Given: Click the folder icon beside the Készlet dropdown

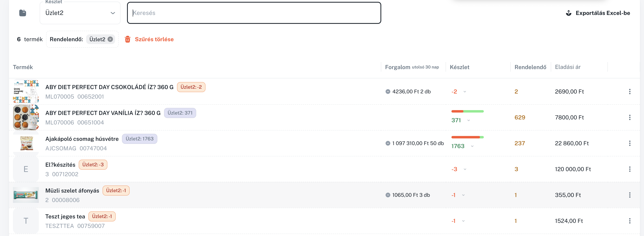Looking at the screenshot, I should [23, 13].
